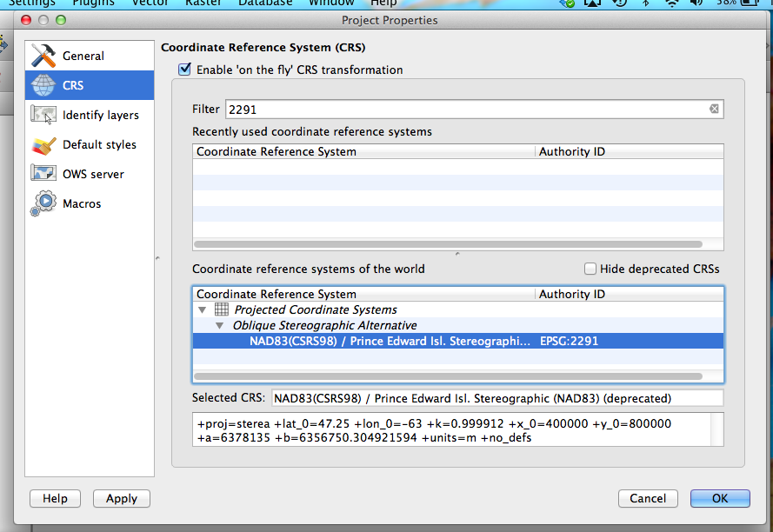The image size is (773, 532).
Task: Collapse Oblique Stereographic Alternative node
Action: [220, 326]
